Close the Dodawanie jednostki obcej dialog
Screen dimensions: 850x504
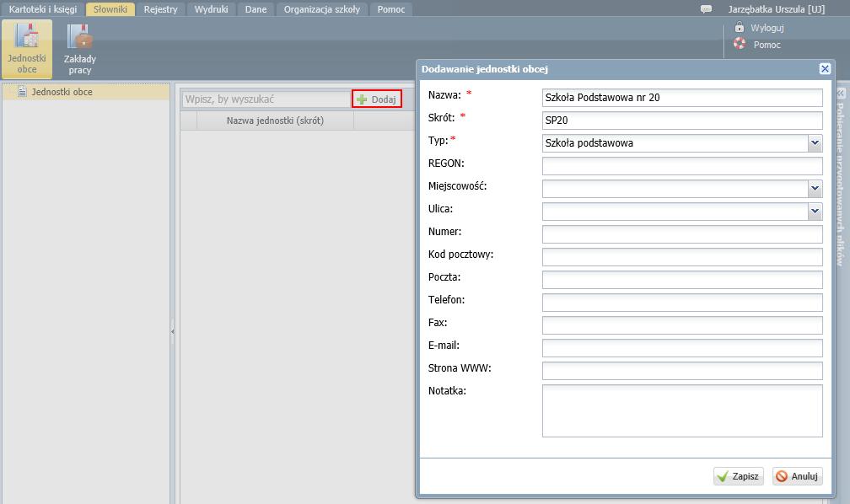825,69
